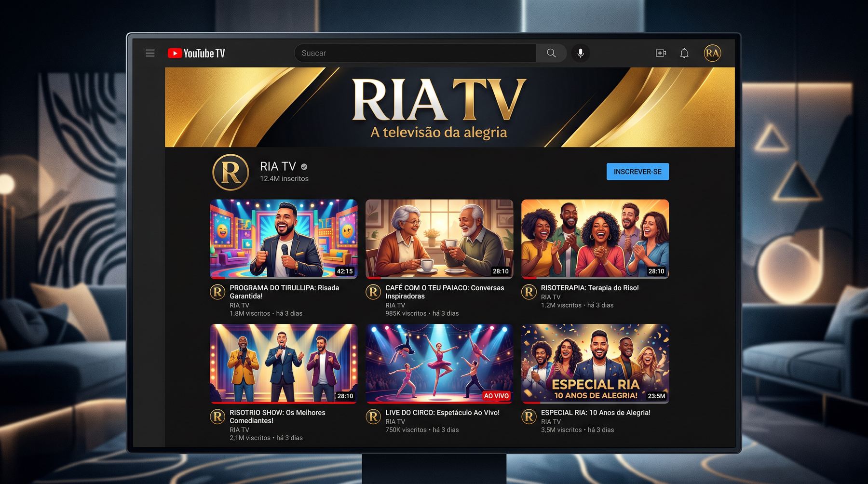868x484 pixels.
Task: Click the 12.4M inscritos text
Action: pos(284,179)
